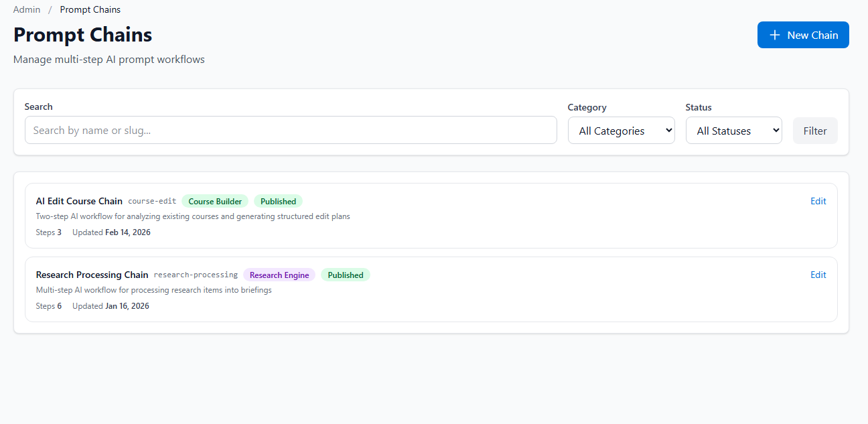Click the chevron on the Status selector

pyautogui.click(x=776, y=130)
